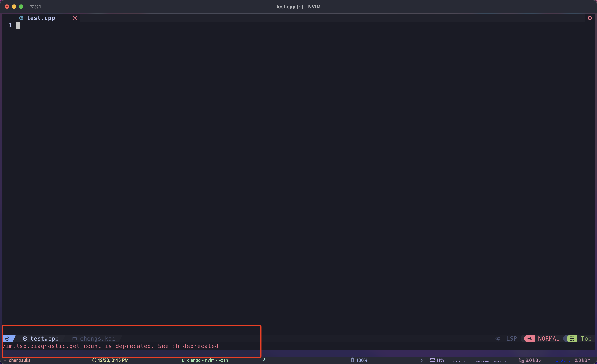
Task: Click the ⌥⌘1 window shortcut label
Action: [35, 7]
